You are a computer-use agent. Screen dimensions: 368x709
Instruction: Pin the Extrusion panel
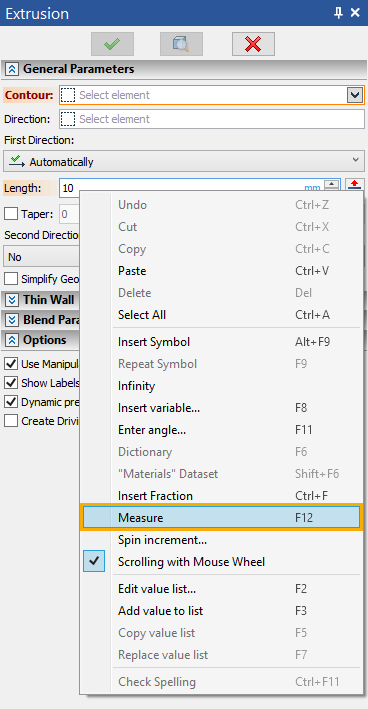(x=338, y=13)
